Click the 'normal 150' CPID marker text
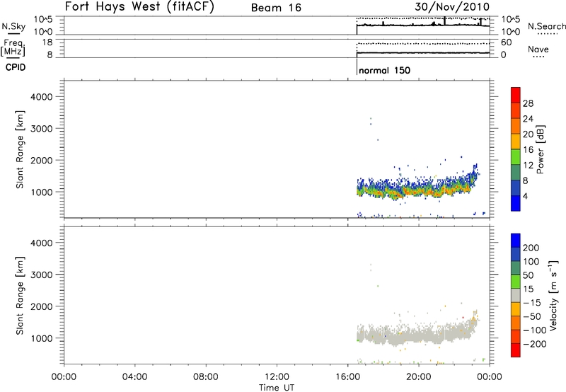Screen dimensions: 566x392 pyautogui.click(x=384, y=70)
